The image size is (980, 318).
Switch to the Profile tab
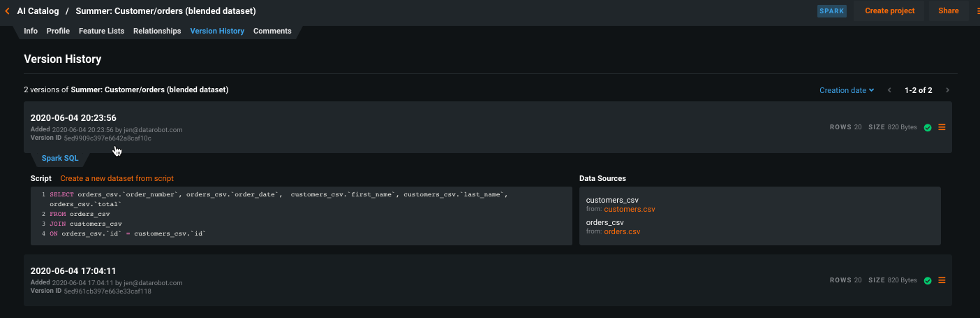click(x=58, y=31)
